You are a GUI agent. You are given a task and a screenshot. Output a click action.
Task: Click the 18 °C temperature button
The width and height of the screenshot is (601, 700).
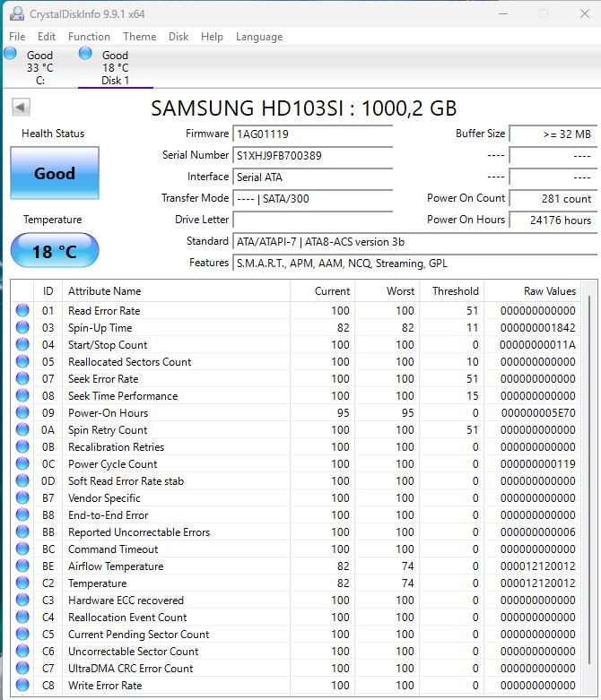coord(55,251)
